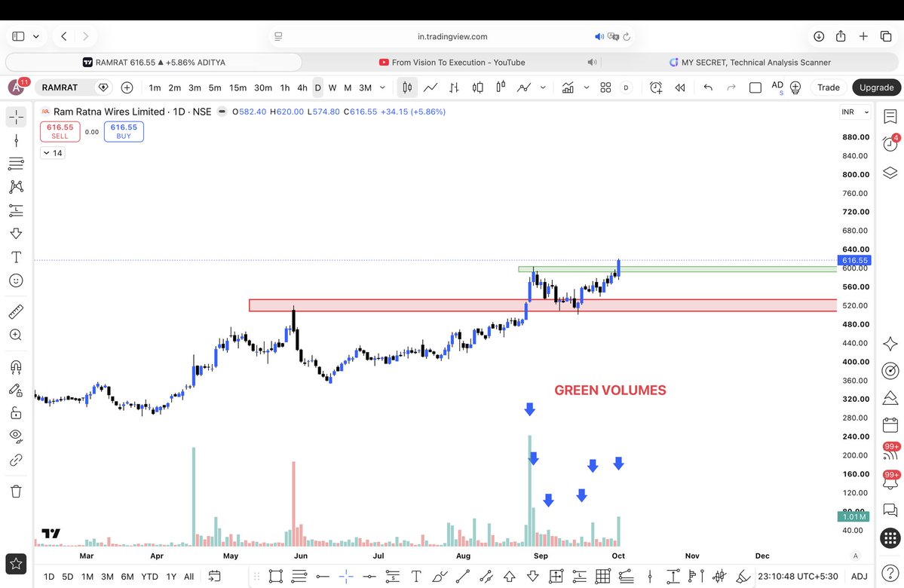Open the timezone menu showing UTC+5:30
The height and width of the screenshot is (588, 904).
tap(798, 577)
